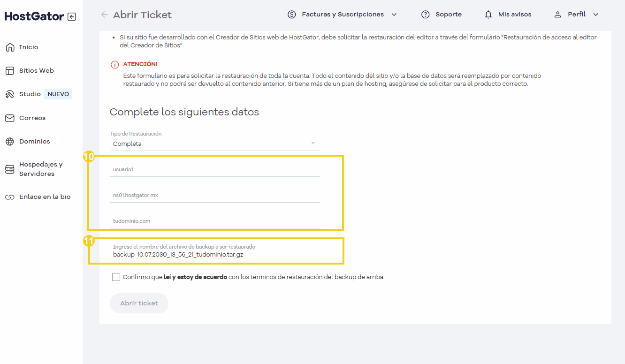Viewport: 625px width, 364px height.
Task: Open Inicio in the sidebar
Action: pyautogui.click(x=29, y=47)
